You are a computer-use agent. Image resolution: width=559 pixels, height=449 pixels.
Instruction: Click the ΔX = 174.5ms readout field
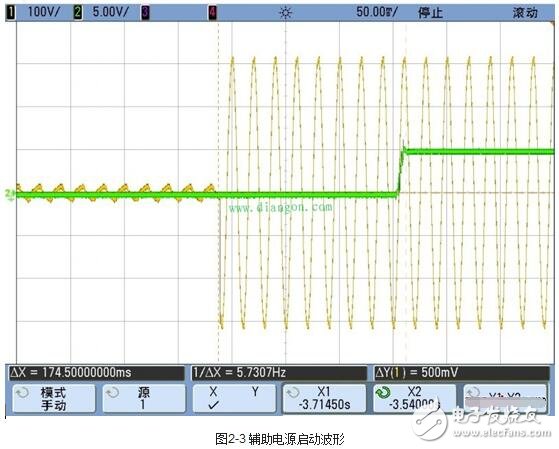click(96, 373)
